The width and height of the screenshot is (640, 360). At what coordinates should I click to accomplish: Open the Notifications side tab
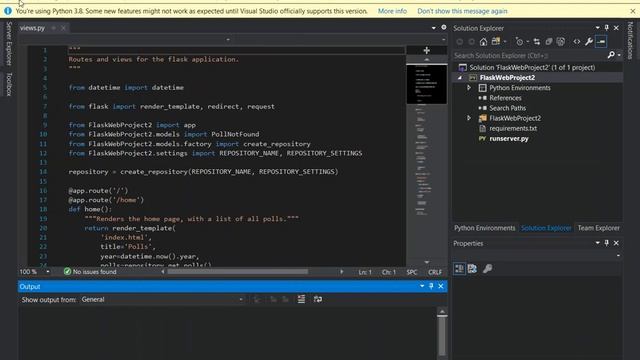pyautogui.click(x=630, y=40)
